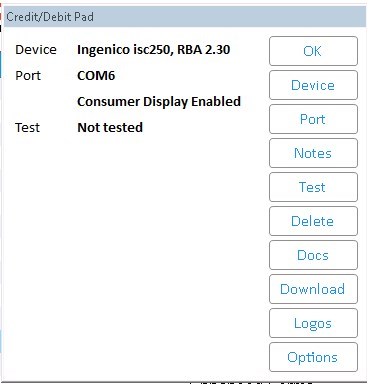Viewport: 375px width, 384px height.
Task: Run the Test button for the pad
Action: (313, 187)
